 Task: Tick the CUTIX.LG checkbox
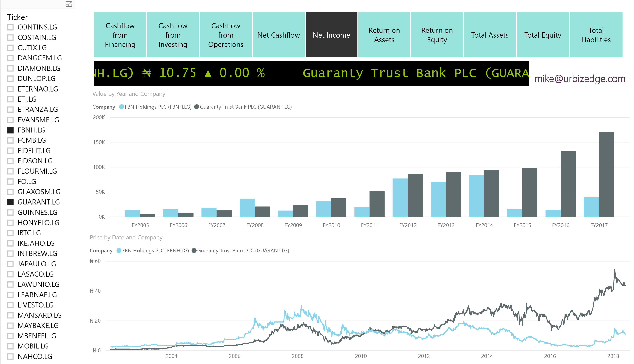point(11,47)
